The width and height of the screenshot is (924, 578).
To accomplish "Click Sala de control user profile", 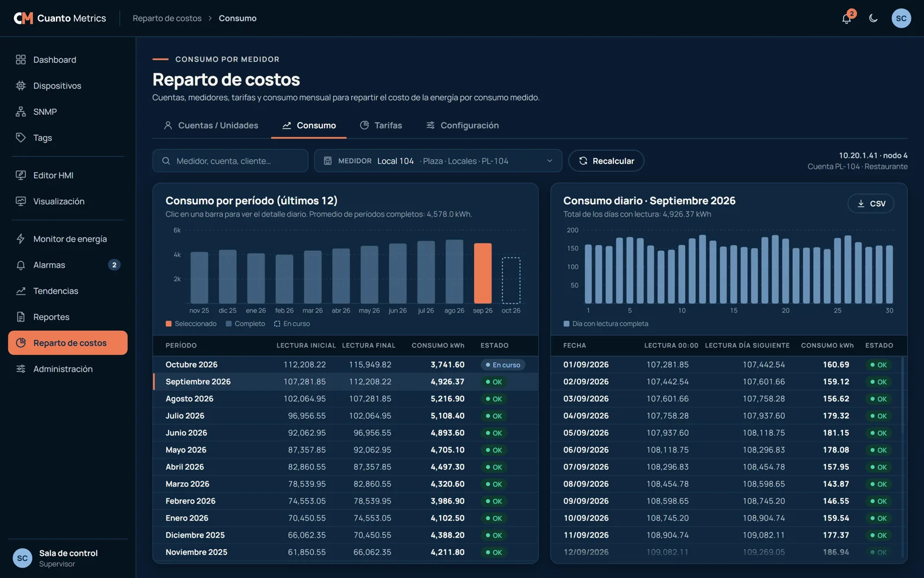I will coord(68,558).
